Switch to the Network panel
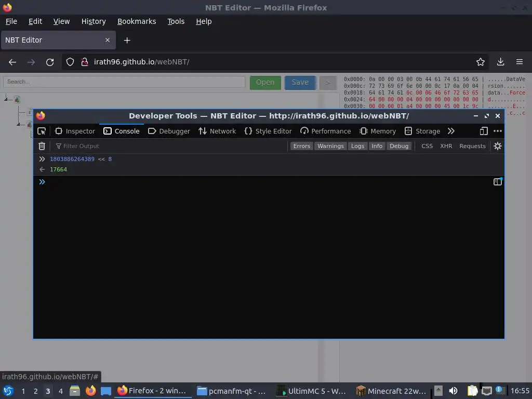 (217, 131)
